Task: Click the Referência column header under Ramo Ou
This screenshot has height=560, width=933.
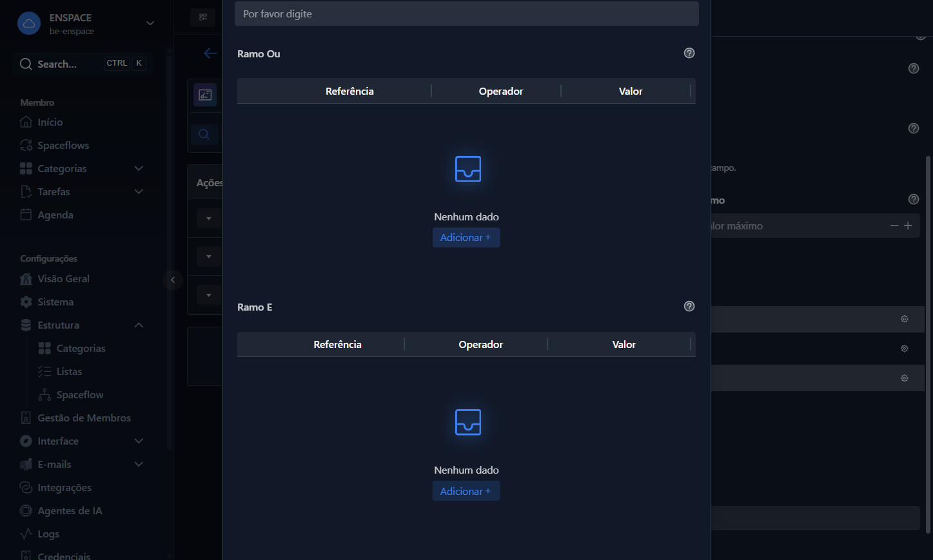Action: click(349, 92)
